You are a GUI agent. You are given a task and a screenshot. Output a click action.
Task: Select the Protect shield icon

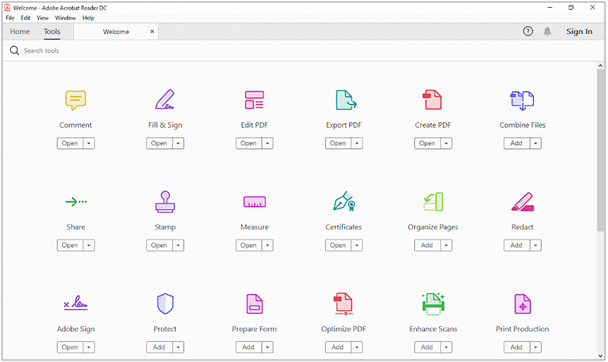(x=165, y=303)
